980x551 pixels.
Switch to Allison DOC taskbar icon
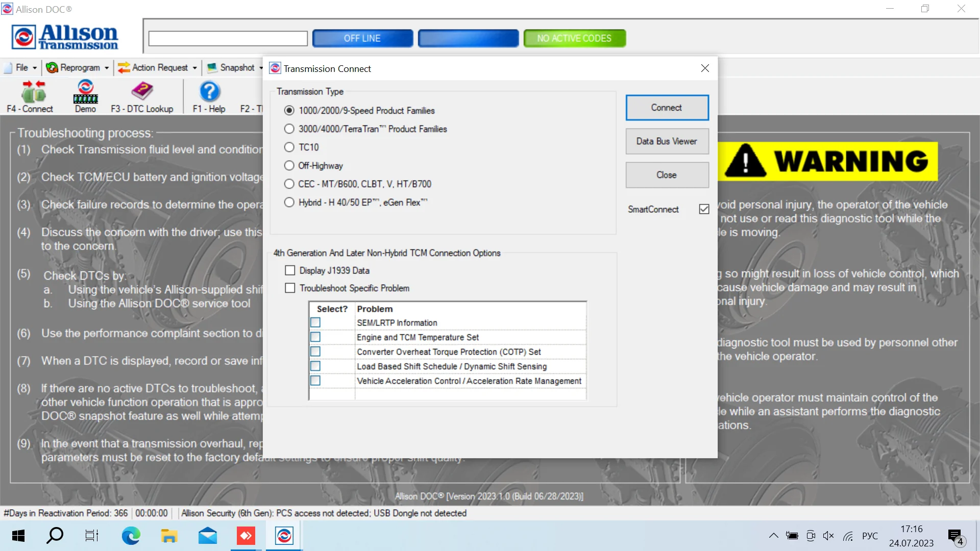click(x=284, y=536)
